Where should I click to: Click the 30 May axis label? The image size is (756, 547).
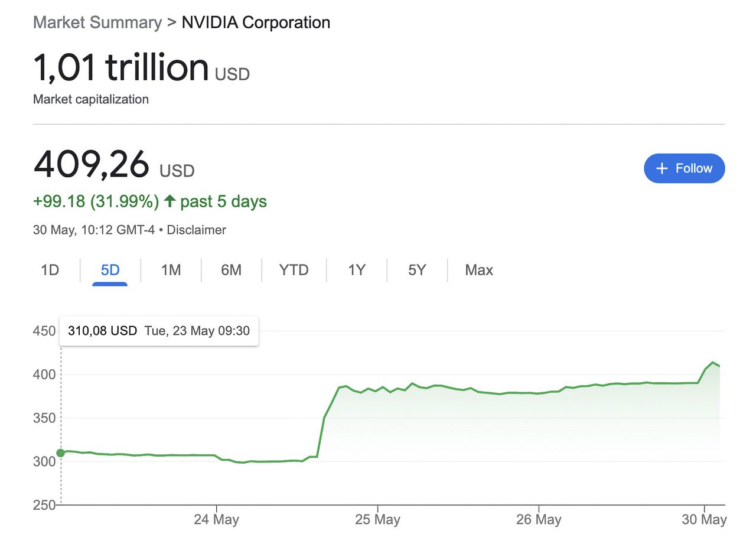[x=704, y=520]
